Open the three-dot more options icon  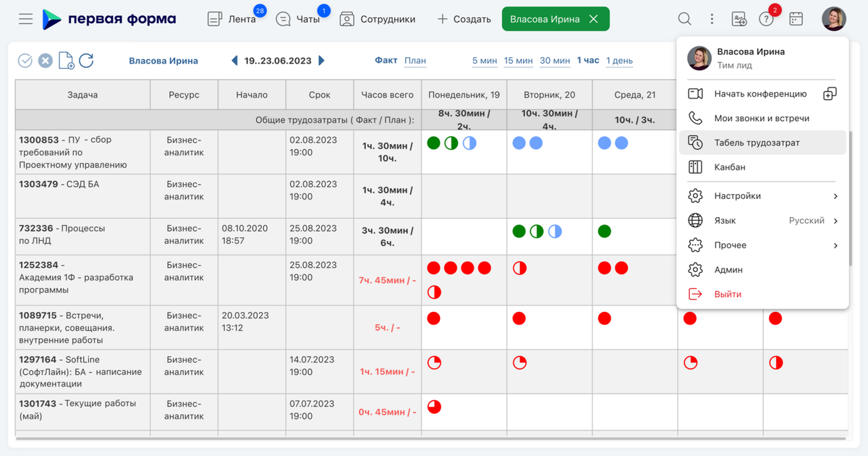tap(712, 20)
